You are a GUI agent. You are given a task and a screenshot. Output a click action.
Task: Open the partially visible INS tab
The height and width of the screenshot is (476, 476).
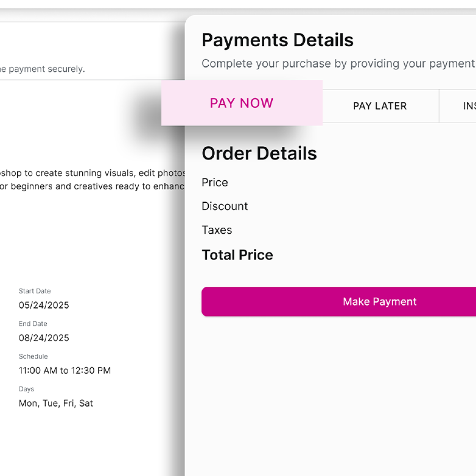coord(469,106)
